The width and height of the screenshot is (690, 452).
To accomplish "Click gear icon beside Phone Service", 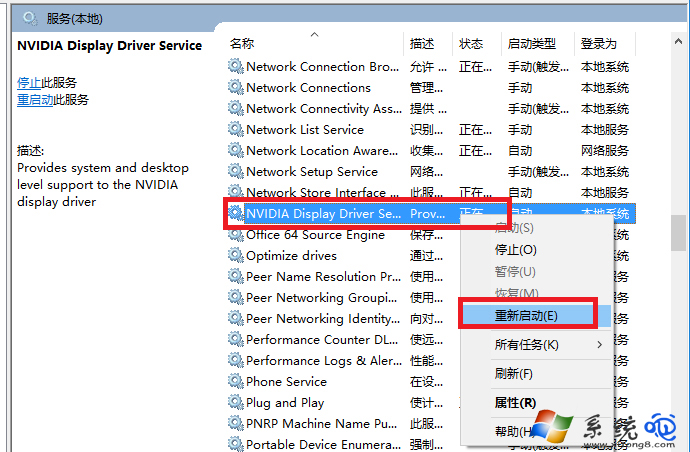I will 235,382.
